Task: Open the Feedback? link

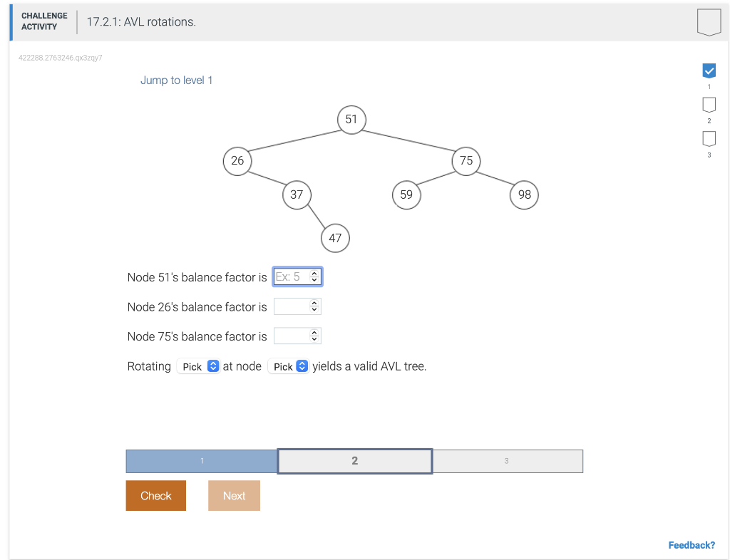Action: point(692,544)
